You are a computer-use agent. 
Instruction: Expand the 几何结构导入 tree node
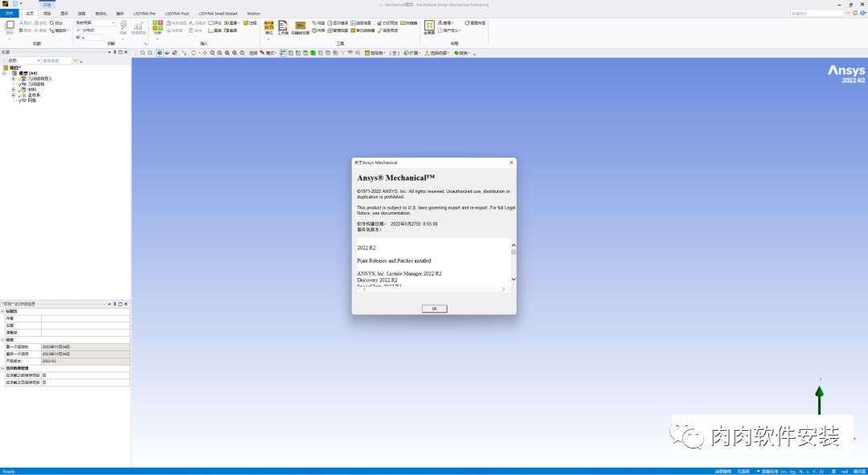tap(14, 79)
